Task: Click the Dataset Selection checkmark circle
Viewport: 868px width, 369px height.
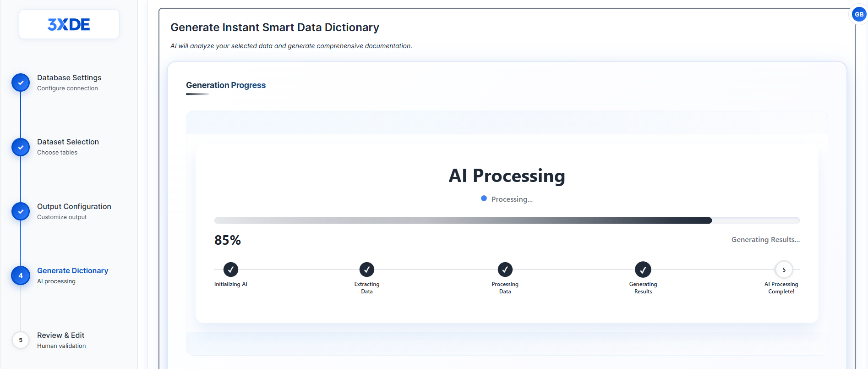Action: coord(21,147)
